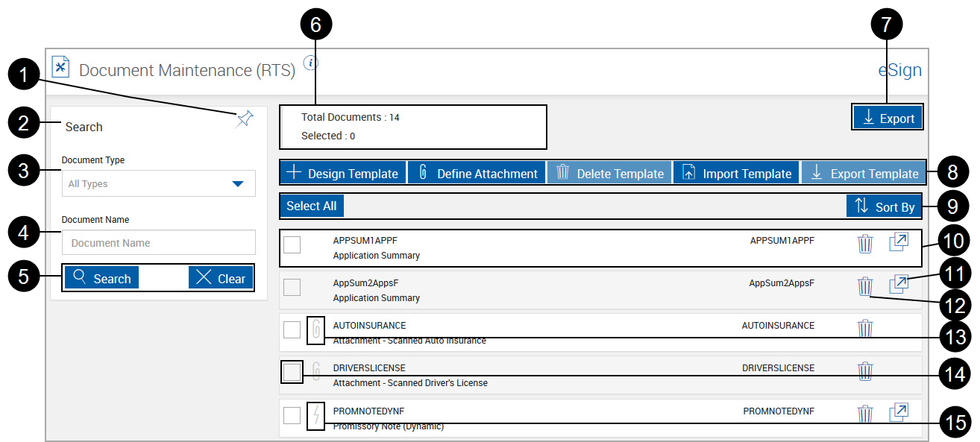Viewport: 980px width, 442px height.
Task: Open AppSum2AppsF in a new view
Action: tap(900, 284)
